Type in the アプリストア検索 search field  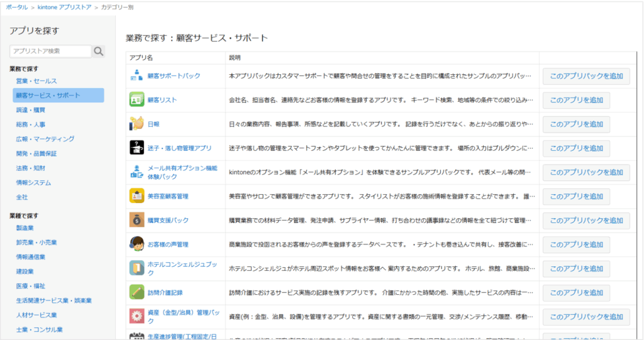coord(50,52)
